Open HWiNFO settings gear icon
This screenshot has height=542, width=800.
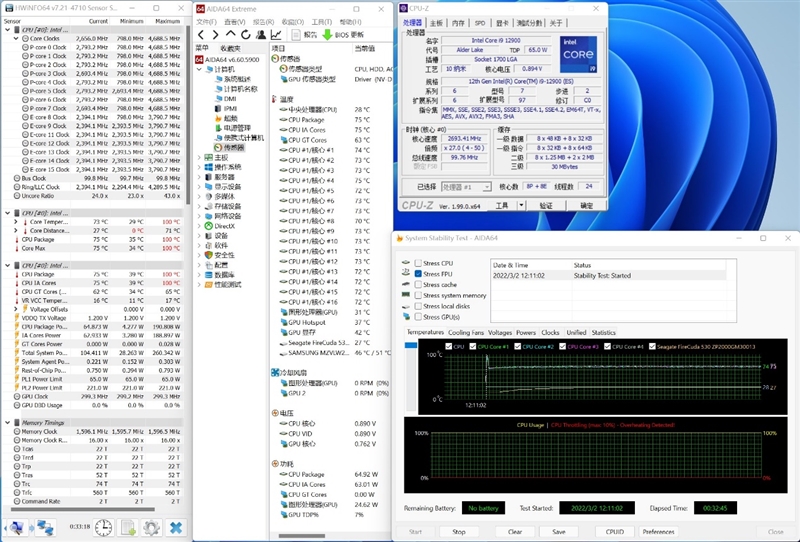[152, 528]
